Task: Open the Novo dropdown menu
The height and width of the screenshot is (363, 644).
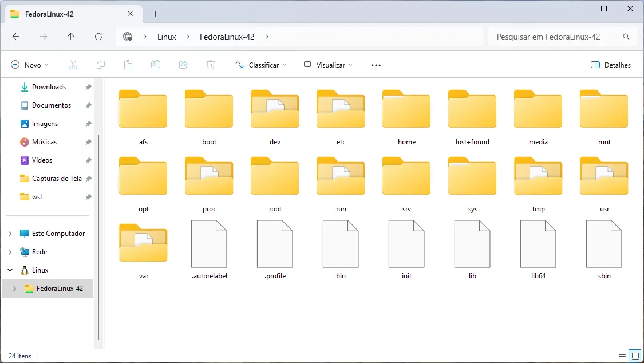Action: (30, 65)
